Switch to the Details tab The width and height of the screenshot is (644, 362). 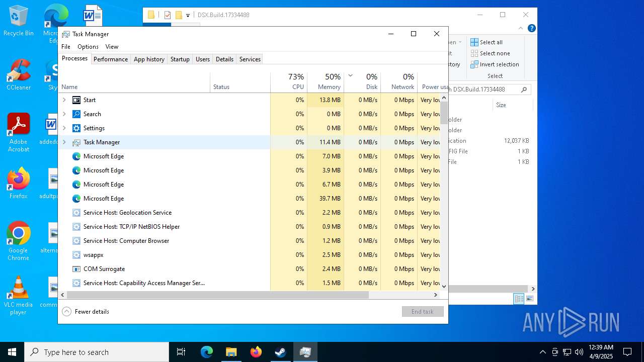[x=224, y=59]
